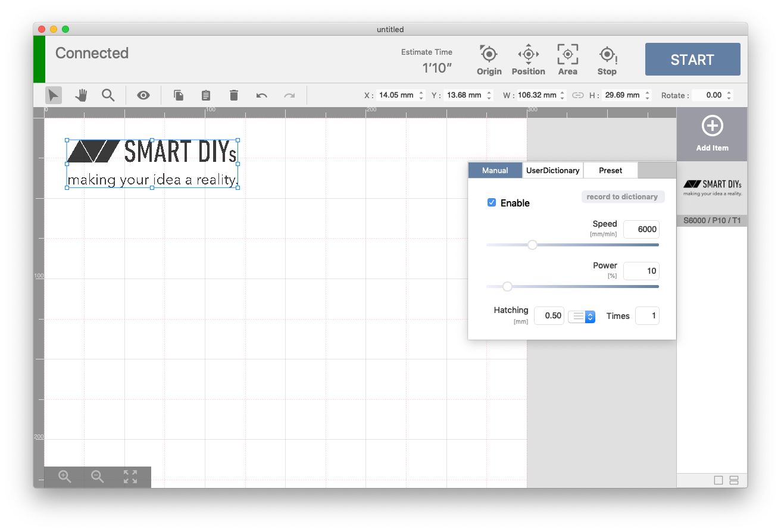Click the width field 106.32 mm
This screenshot has height=532, width=781.
point(537,95)
